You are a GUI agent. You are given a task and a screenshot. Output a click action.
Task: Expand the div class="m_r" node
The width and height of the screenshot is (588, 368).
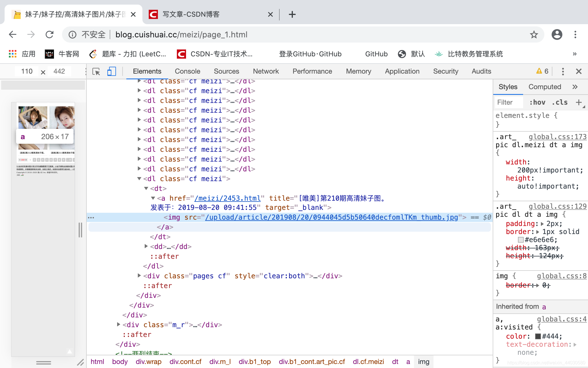tap(119, 325)
